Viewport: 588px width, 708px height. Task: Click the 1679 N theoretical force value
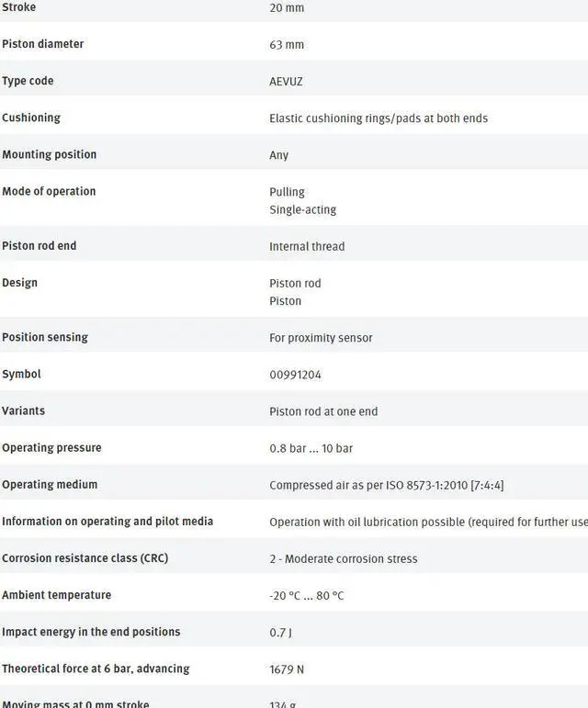pyautogui.click(x=287, y=669)
